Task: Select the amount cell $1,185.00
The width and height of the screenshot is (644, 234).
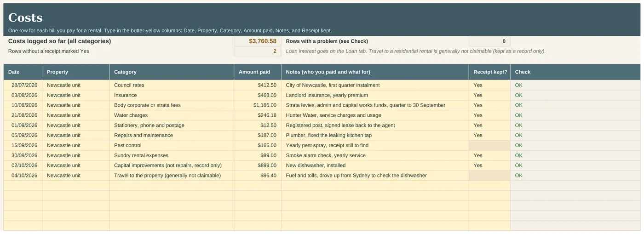Action: [258, 105]
